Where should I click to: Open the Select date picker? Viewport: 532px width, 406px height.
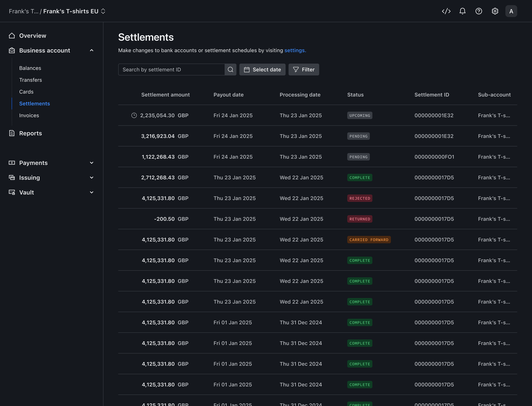(262, 70)
